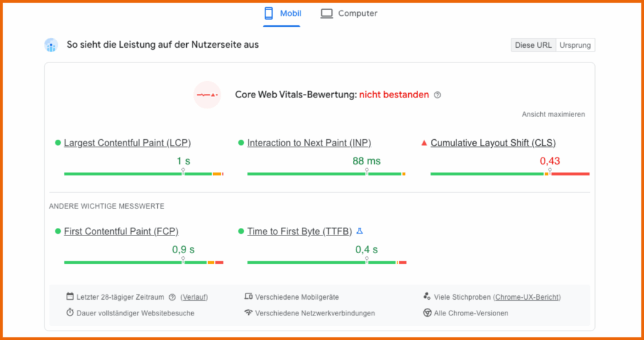Image resolution: width=644 pixels, height=340 pixels.
Task: Click help icon next to Core Web Vitals
Action: [x=438, y=95]
